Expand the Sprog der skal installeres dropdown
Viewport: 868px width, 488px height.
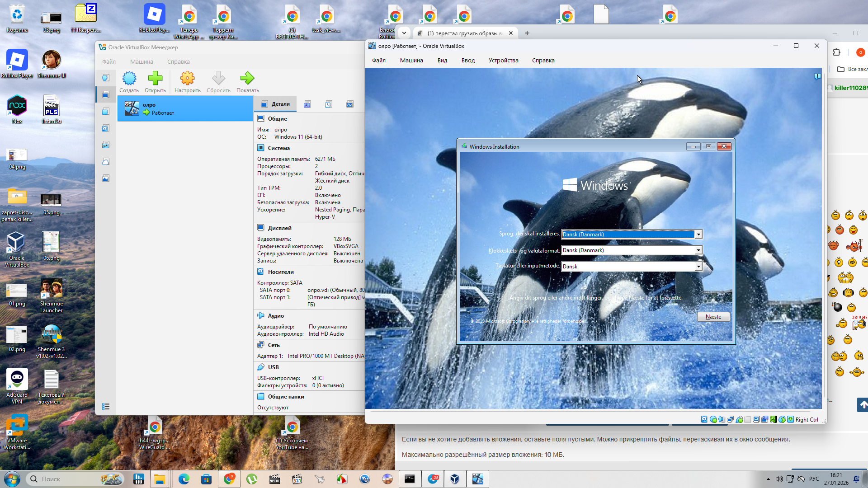pos(698,235)
